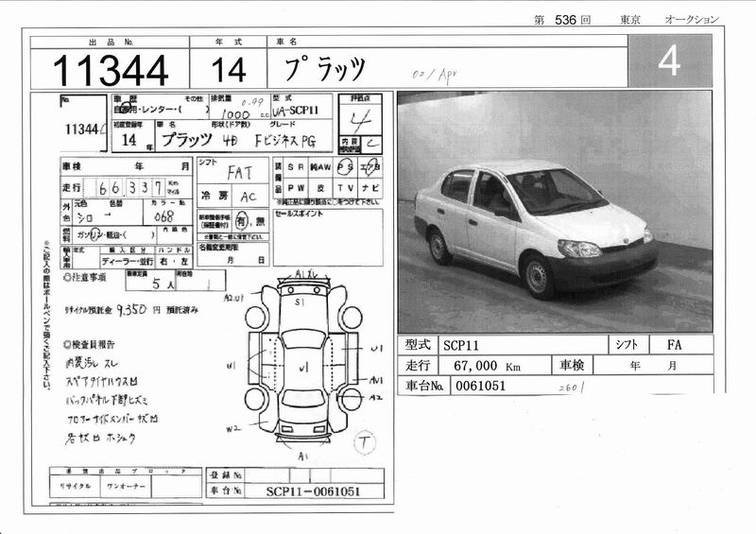The height and width of the screenshot is (534, 756).
Task: Click the handwritten 4D body style
Action: (x=230, y=141)
